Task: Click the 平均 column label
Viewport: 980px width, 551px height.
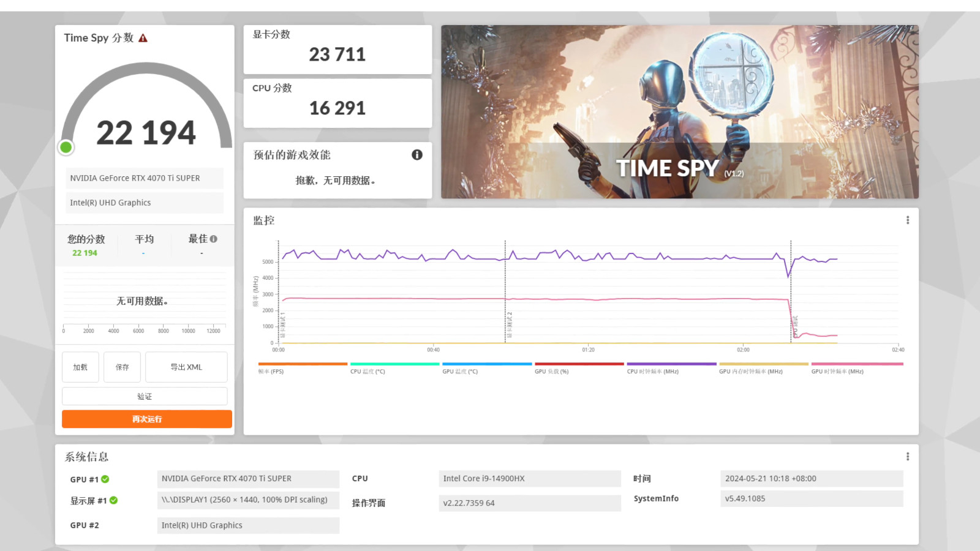Action: click(144, 239)
